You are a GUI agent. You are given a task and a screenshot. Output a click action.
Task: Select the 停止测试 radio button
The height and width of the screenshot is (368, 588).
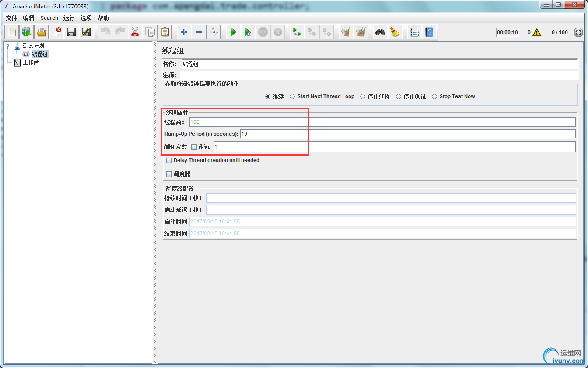pos(399,96)
